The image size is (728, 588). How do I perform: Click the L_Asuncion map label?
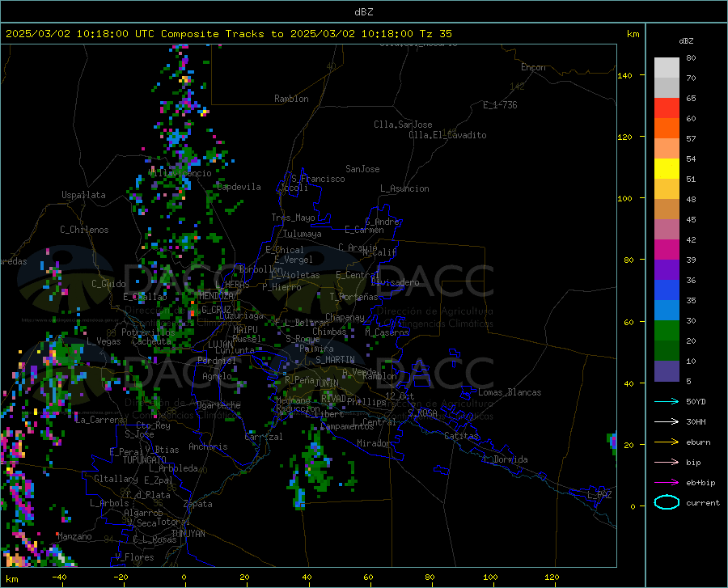(404, 188)
